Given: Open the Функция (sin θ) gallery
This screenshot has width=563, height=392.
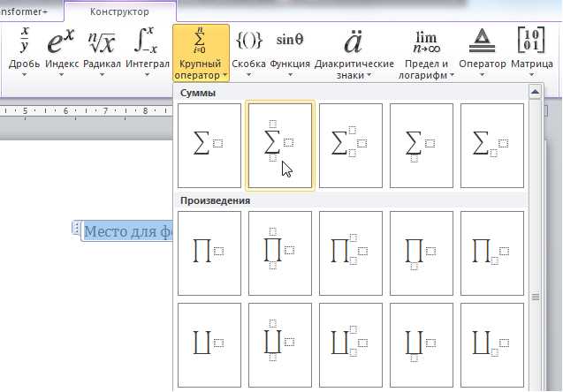Looking at the screenshot, I should click(290, 52).
